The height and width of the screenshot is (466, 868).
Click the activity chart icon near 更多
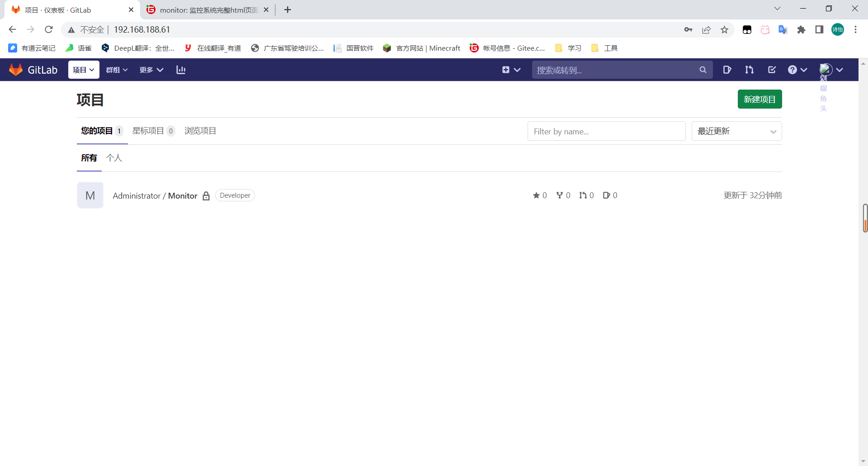click(181, 70)
